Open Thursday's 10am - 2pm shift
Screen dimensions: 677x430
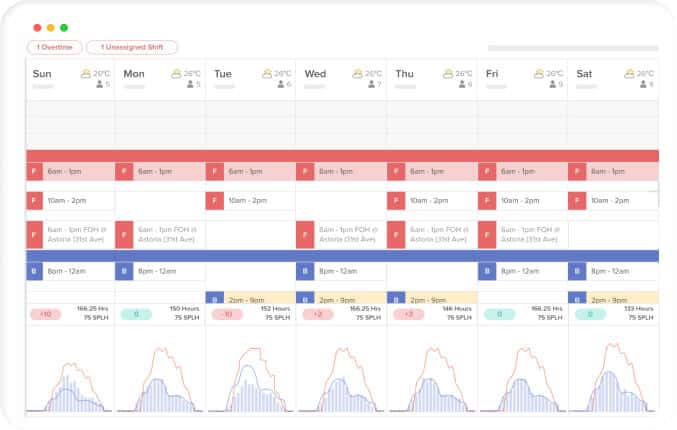431,201
